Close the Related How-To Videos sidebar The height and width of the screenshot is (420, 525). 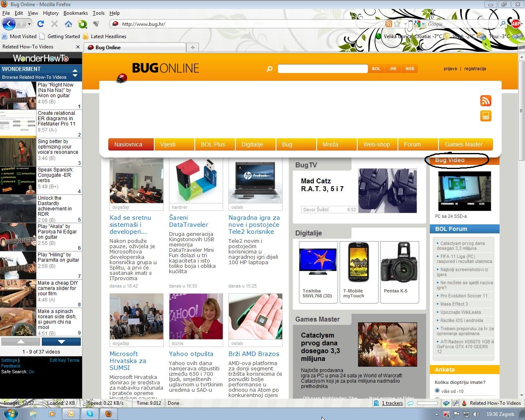click(x=78, y=47)
